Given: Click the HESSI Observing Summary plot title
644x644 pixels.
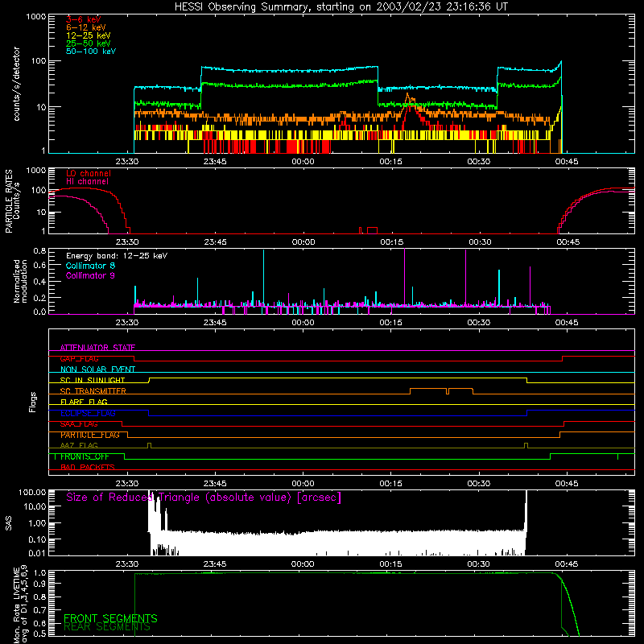Looking at the screenshot, I should 341,7.
